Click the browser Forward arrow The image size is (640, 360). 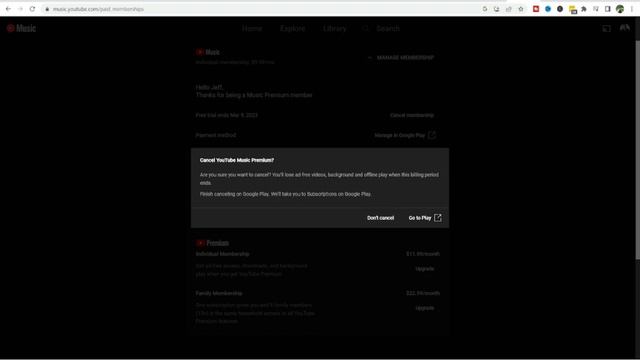20,9
